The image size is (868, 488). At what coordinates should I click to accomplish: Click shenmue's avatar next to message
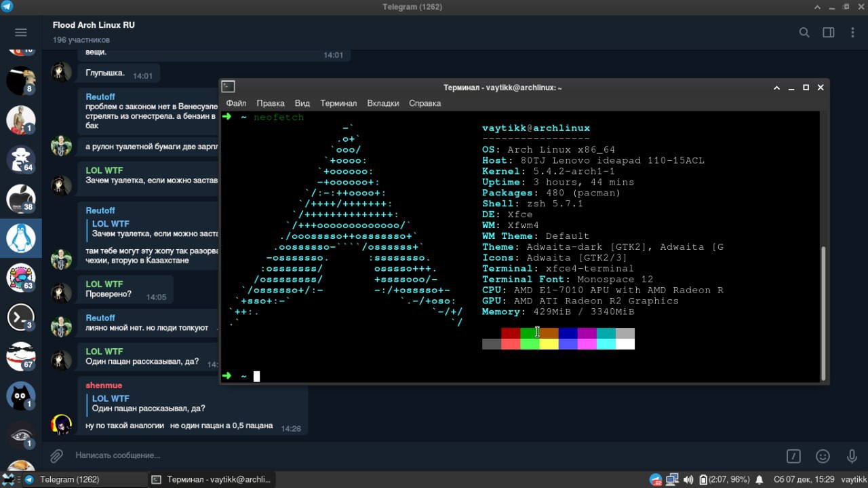click(x=61, y=425)
